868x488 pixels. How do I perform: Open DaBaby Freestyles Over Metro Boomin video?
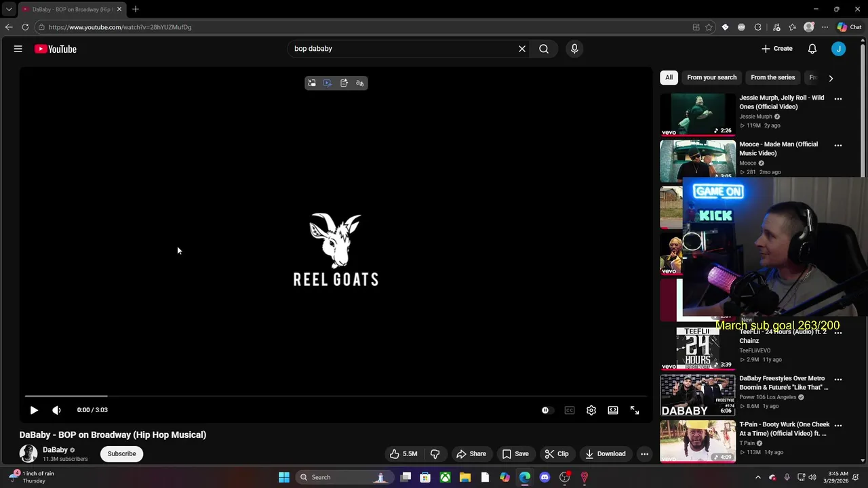698,395
